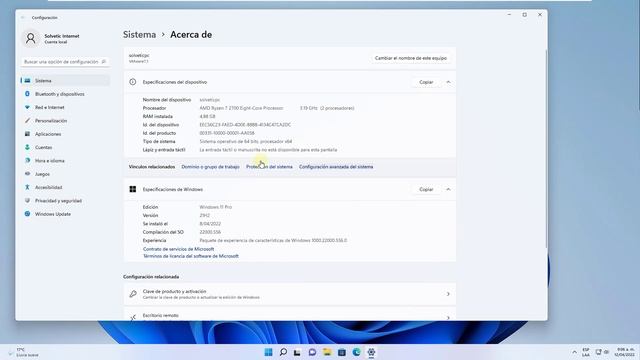The height and width of the screenshot is (360, 640).
Task: Click the Privacidad shield icon
Action: click(x=27, y=201)
